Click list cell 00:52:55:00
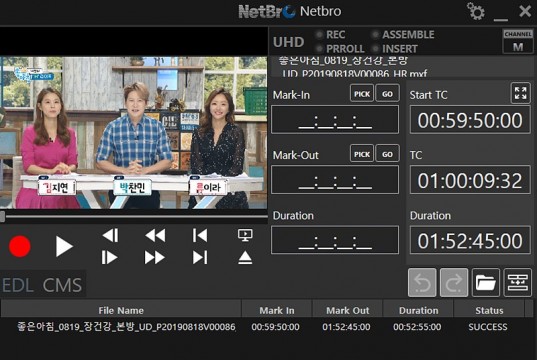Screen dimensions: 537x360 coord(417,327)
